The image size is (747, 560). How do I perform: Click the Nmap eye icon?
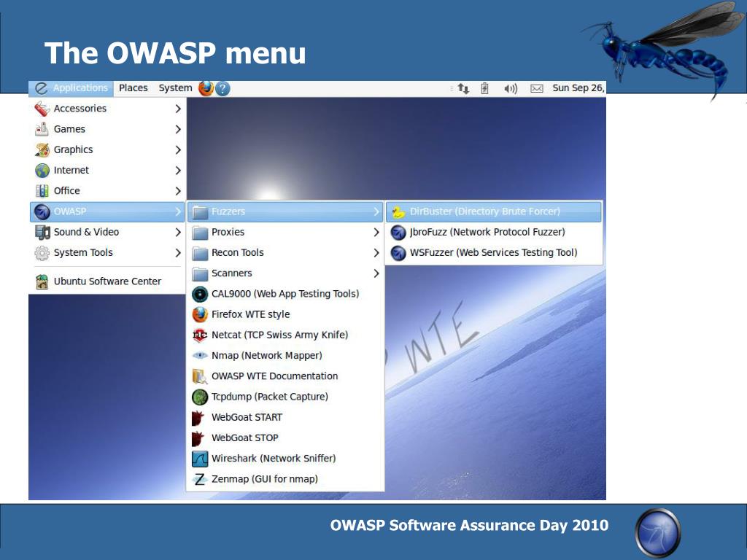200,355
